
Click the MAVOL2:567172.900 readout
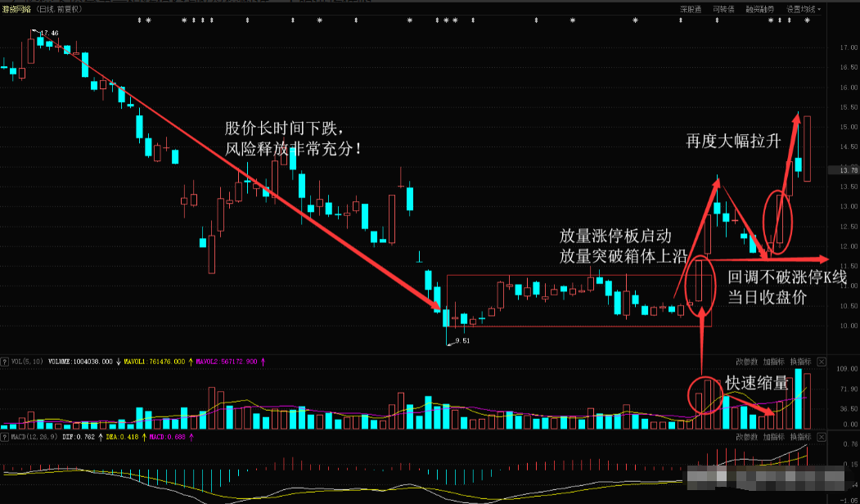pos(226,362)
